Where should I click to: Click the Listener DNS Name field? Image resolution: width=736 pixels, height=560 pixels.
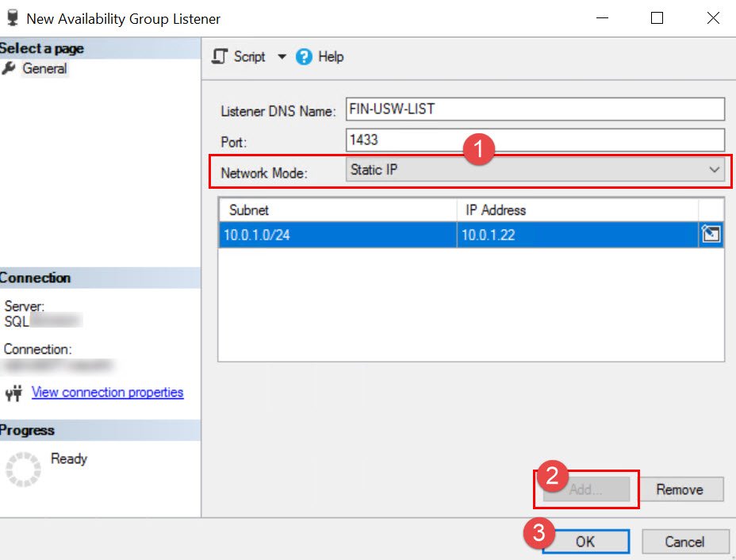click(x=535, y=109)
